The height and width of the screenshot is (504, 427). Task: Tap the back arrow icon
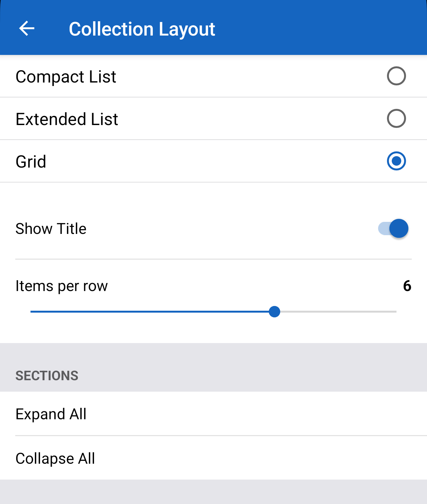(x=27, y=29)
